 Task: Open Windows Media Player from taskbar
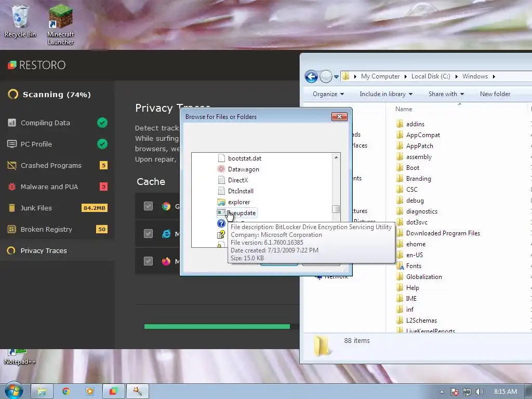[90, 392]
